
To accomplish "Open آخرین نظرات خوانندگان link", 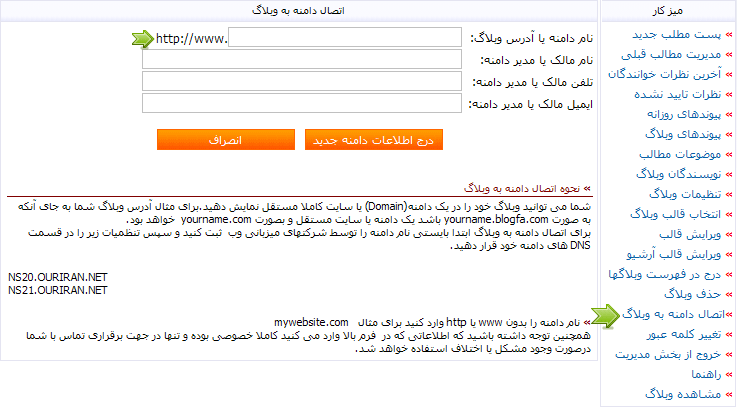I will (670, 75).
